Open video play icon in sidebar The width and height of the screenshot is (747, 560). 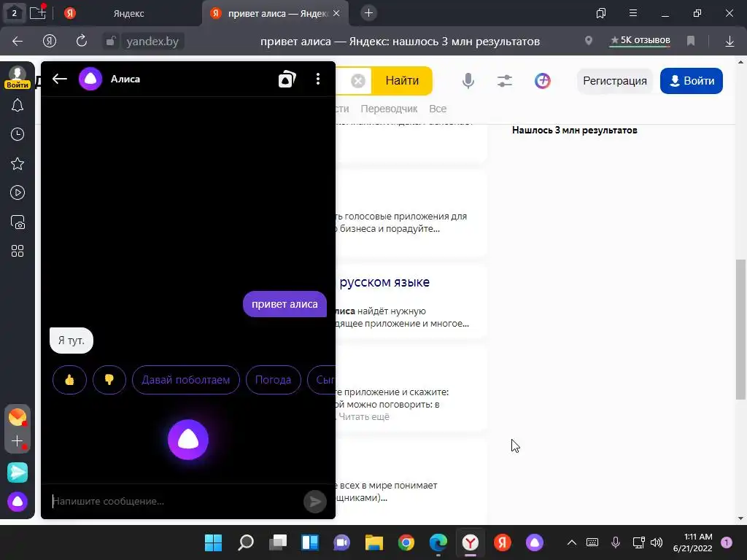click(18, 192)
